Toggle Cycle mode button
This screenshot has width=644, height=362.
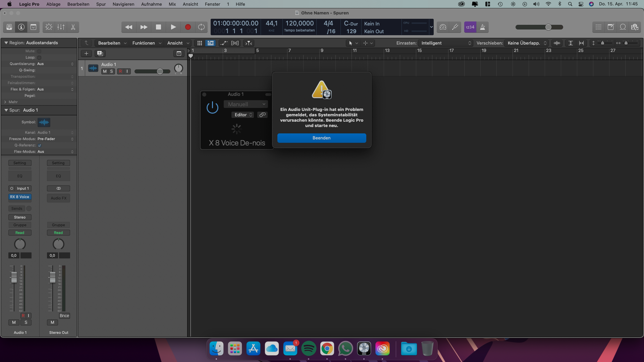(201, 27)
